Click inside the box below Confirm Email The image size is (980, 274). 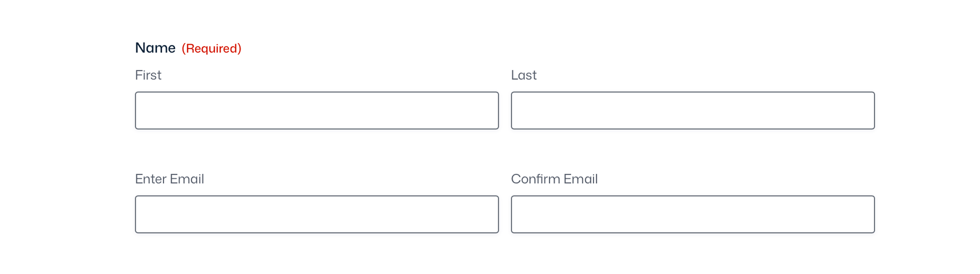pos(693,214)
